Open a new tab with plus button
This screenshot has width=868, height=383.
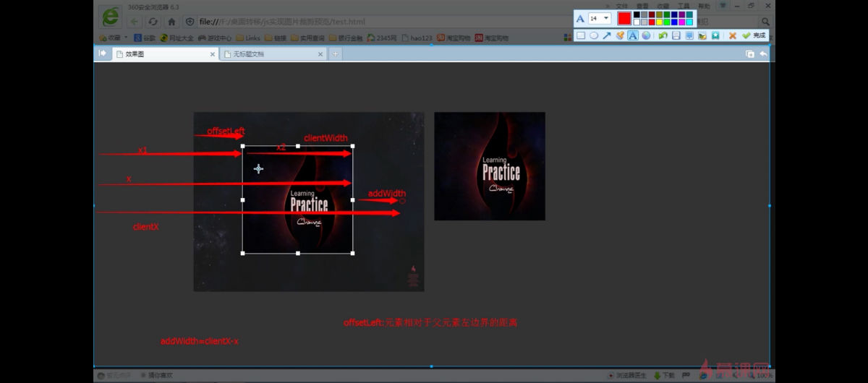coord(336,54)
